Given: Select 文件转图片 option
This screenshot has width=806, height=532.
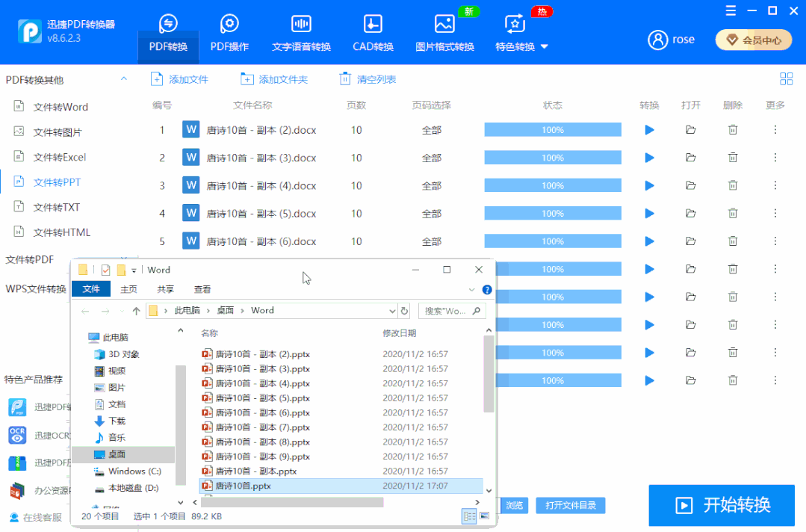Looking at the screenshot, I should click(x=58, y=132).
